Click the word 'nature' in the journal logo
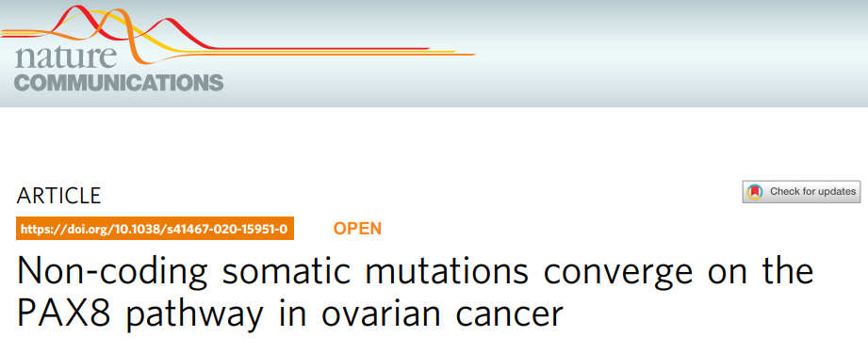Screen dimensions: 868x353 pos(66,57)
